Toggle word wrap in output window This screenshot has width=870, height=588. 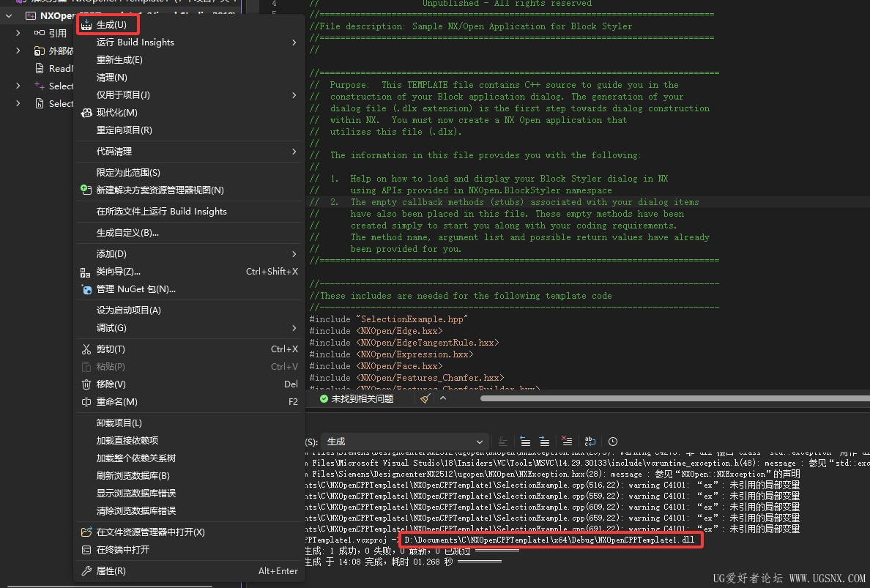coord(590,442)
